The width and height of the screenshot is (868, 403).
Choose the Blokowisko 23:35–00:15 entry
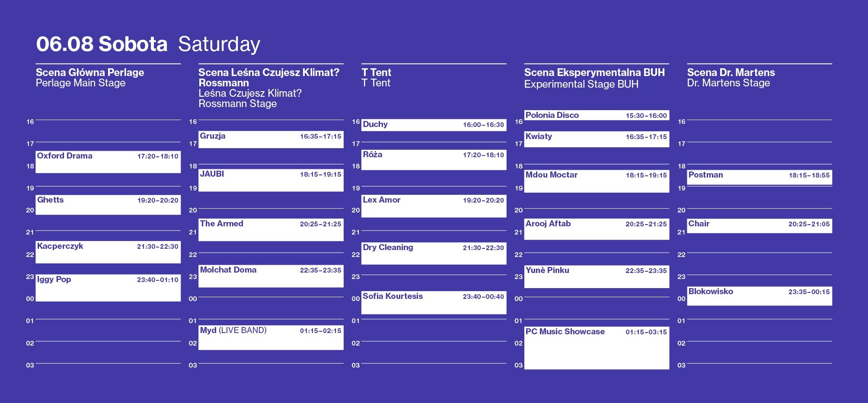[759, 296]
